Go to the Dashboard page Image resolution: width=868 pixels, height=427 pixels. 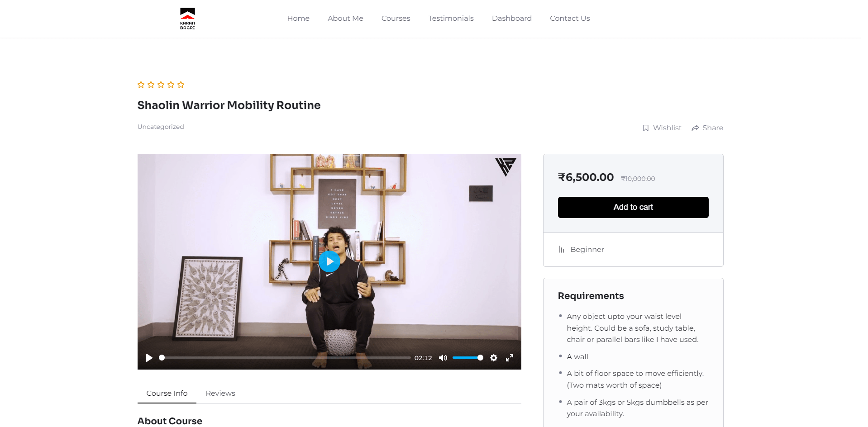(x=512, y=19)
